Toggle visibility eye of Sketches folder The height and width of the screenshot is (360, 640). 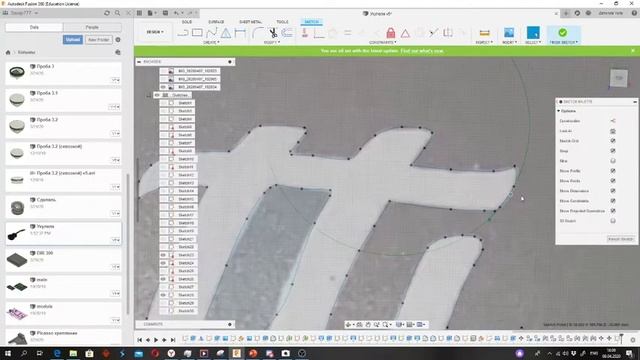(x=157, y=95)
